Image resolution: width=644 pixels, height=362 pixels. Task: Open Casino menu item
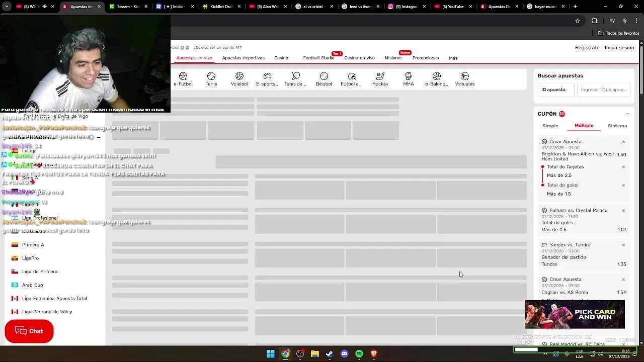click(281, 58)
